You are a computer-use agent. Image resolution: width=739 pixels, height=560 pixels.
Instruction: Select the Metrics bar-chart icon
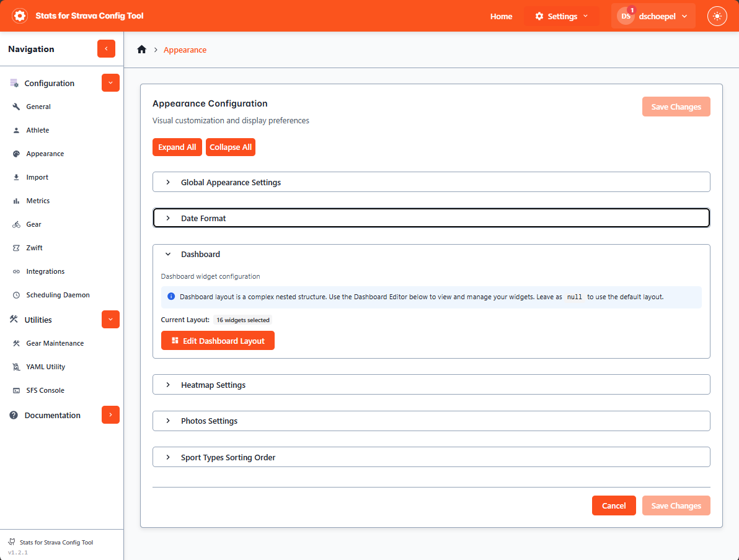click(16, 200)
